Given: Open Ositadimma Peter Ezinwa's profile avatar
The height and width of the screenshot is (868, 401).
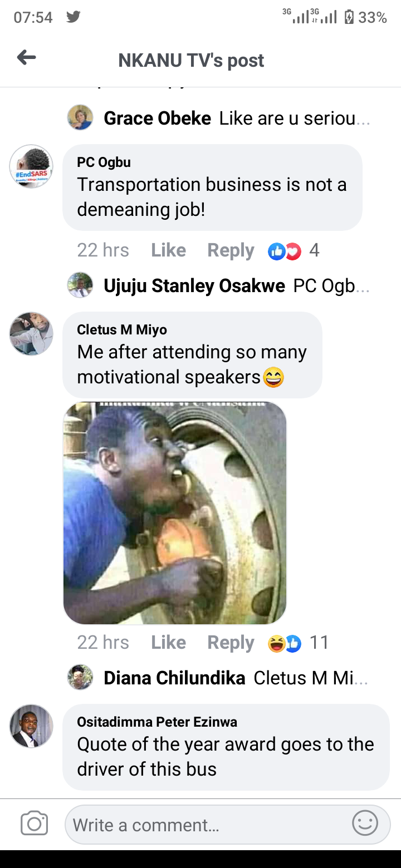Looking at the screenshot, I should 32,726.
